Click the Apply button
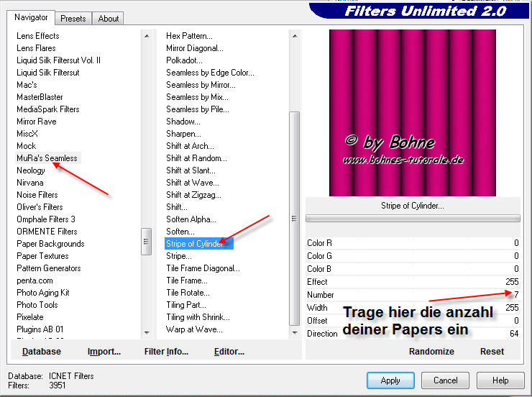The image size is (532, 397). coord(390,380)
